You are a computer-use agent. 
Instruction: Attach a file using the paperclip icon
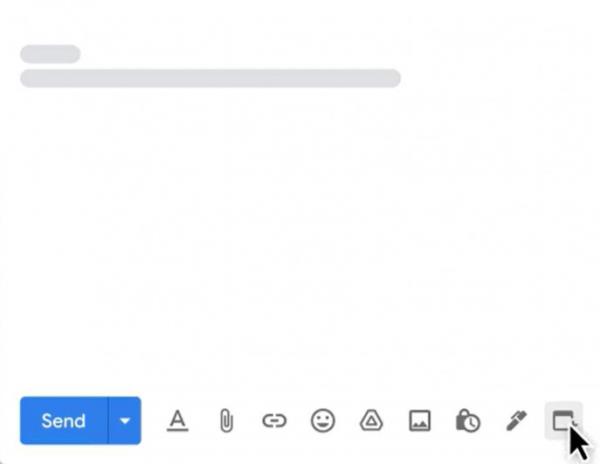pos(226,420)
